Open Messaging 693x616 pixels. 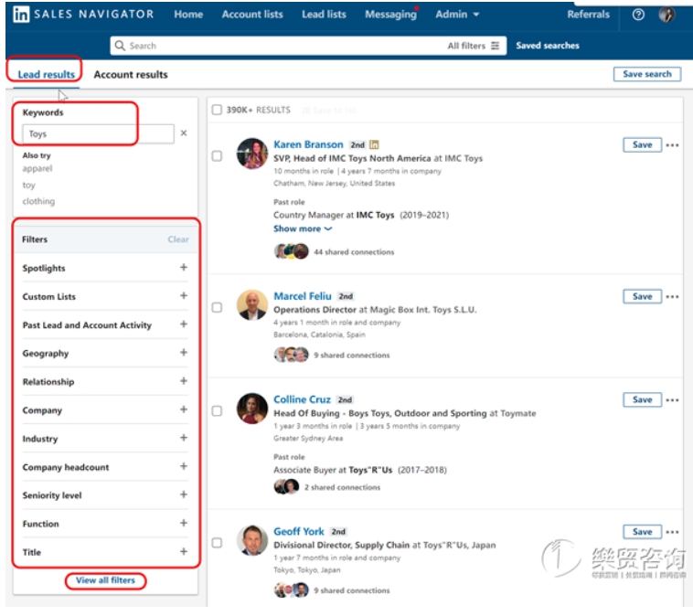point(390,15)
